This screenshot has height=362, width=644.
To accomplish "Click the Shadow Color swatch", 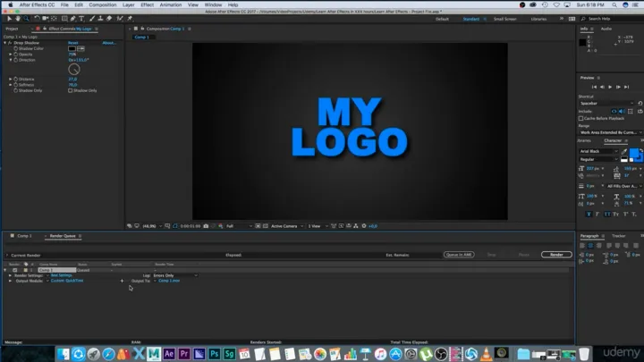I will [72, 48].
